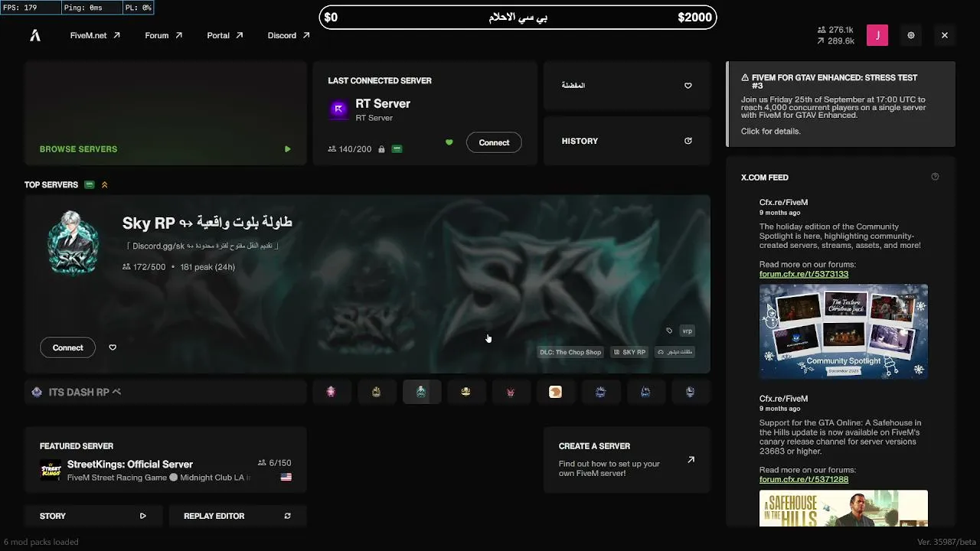Select the pink server icon in the carousel

coord(331,392)
